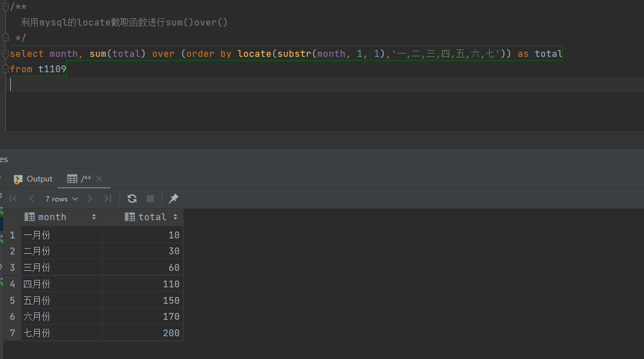This screenshot has width=644, height=359.
Task: Select cell 一月份 in month column
Action: (x=61, y=235)
